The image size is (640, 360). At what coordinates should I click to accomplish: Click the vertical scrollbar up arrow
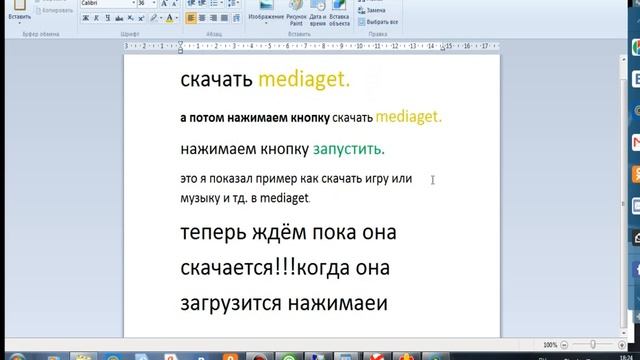[x=623, y=60]
